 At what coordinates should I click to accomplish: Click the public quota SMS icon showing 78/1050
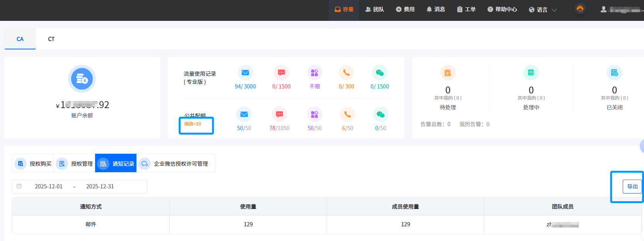click(x=279, y=114)
